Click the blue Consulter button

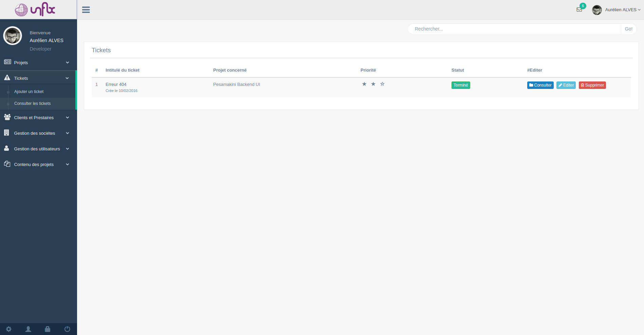coord(540,85)
